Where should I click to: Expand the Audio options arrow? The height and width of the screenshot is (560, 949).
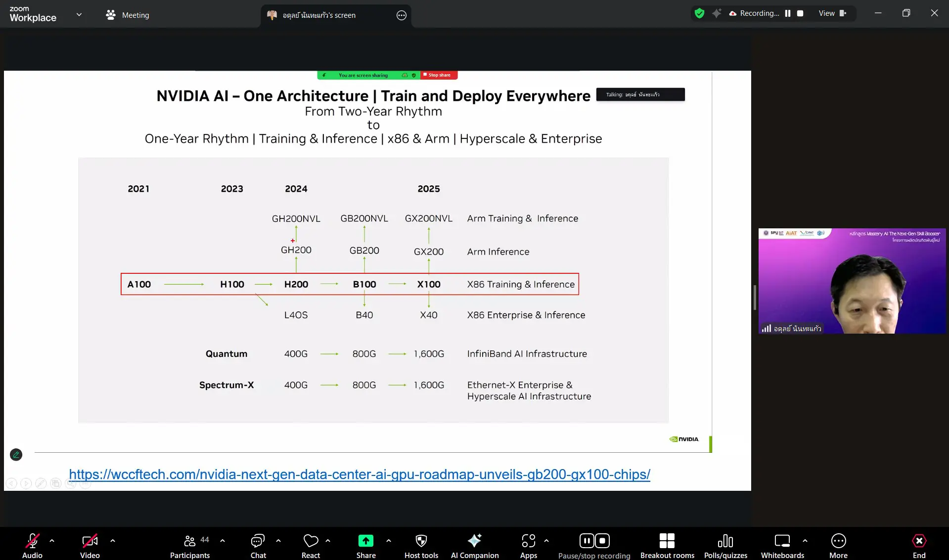pos(52,541)
